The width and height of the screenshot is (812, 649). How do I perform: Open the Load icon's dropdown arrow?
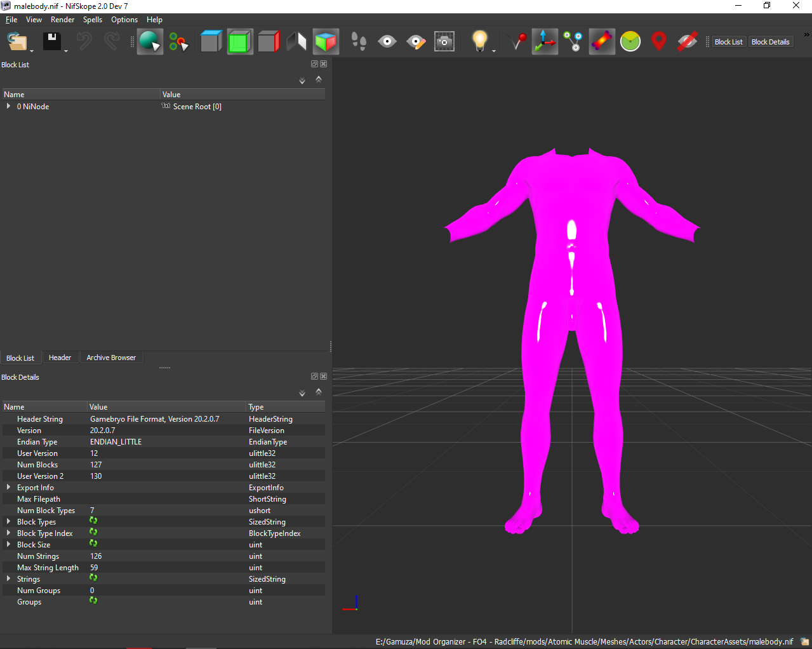pos(32,50)
